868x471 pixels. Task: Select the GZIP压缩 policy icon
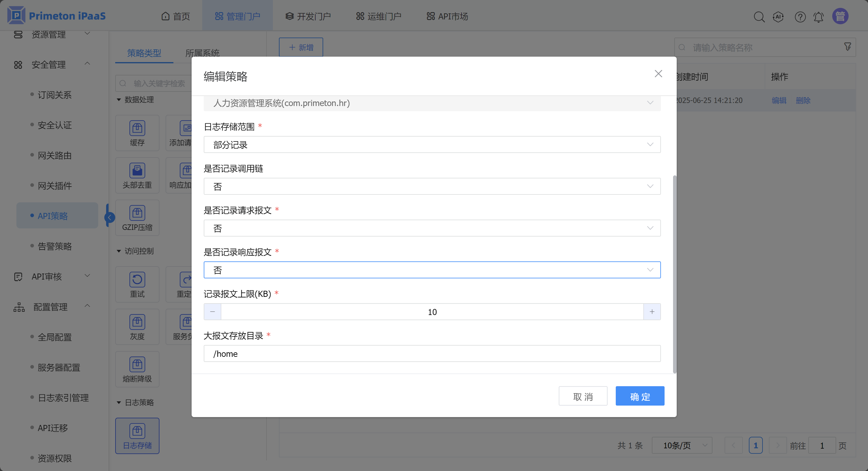click(137, 218)
